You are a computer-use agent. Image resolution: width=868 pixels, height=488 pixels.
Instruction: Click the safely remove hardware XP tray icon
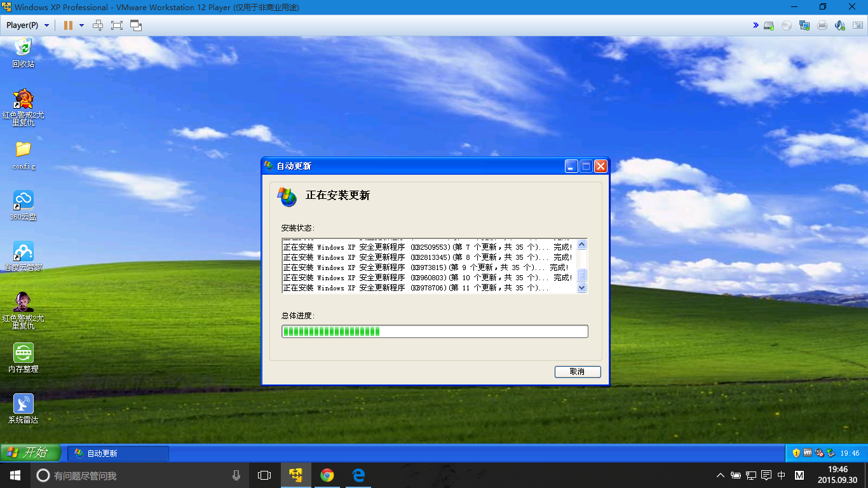(x=830, y=453)
